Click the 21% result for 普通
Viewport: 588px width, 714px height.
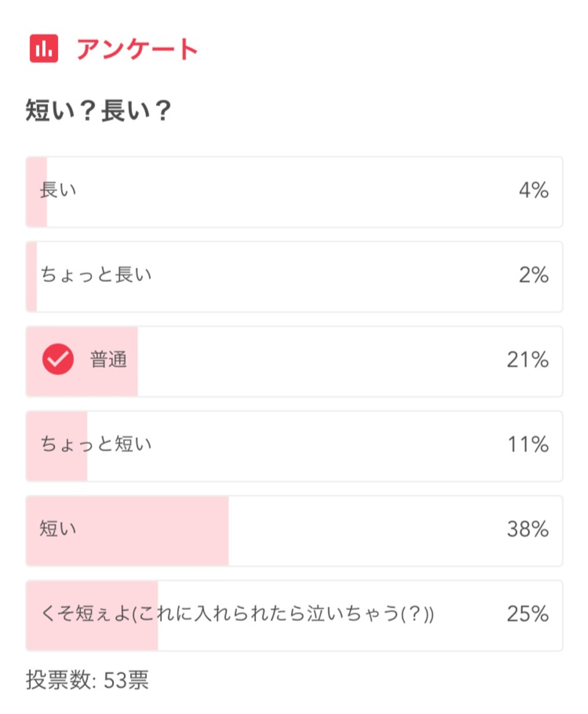click(x=527, y=360)
